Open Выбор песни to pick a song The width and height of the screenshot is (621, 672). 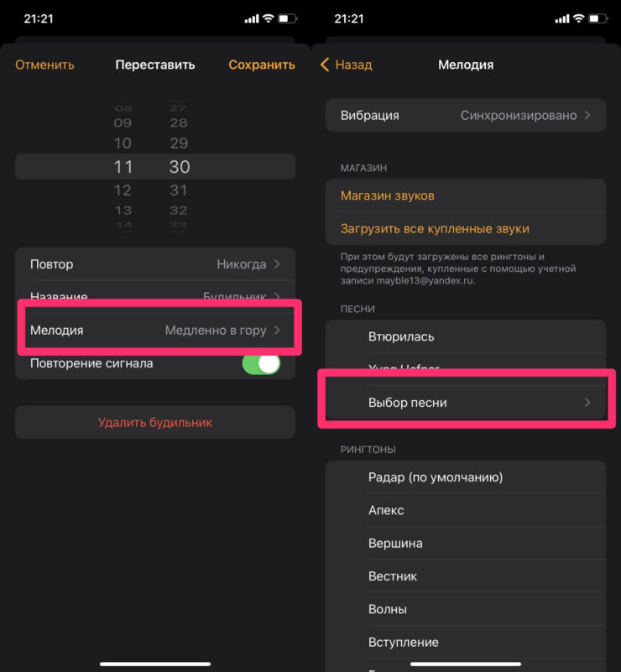click(x=465, y=403)
